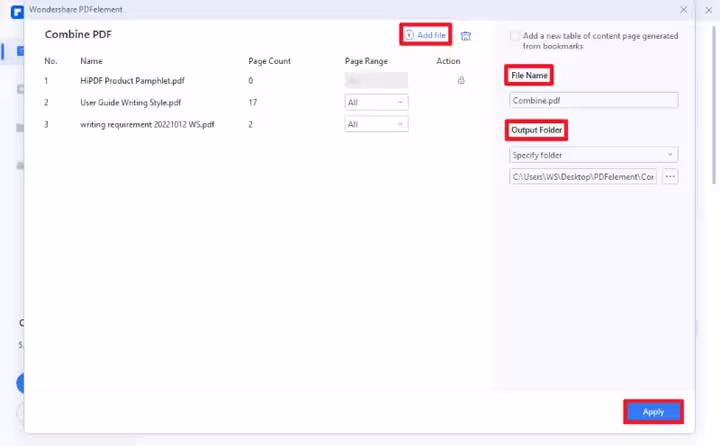Select writing requirement 20221012 WS.pdf file name
720x446 pixels.
pos(147,124)
